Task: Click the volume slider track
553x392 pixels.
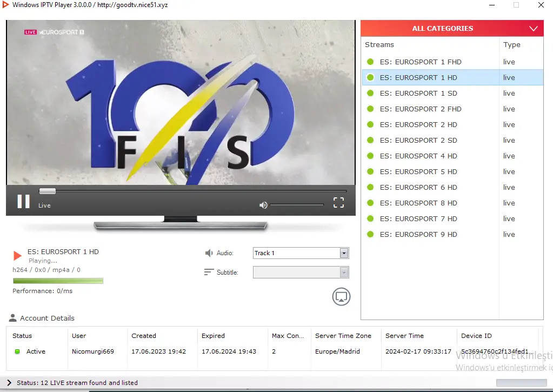Action: click(x=297, y=204)
